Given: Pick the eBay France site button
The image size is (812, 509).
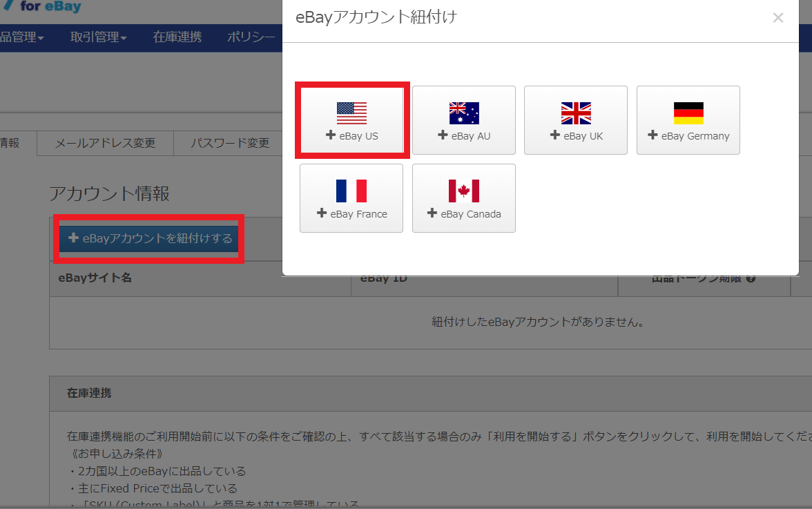Looking at the screenshot, I should click(x=351, y=198).
